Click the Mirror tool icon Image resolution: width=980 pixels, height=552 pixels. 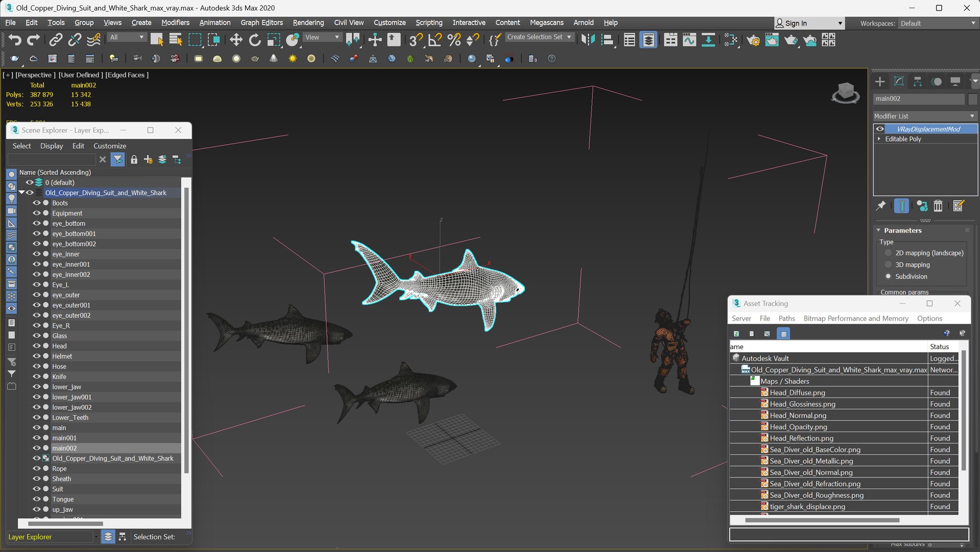[x=588, y=40]
